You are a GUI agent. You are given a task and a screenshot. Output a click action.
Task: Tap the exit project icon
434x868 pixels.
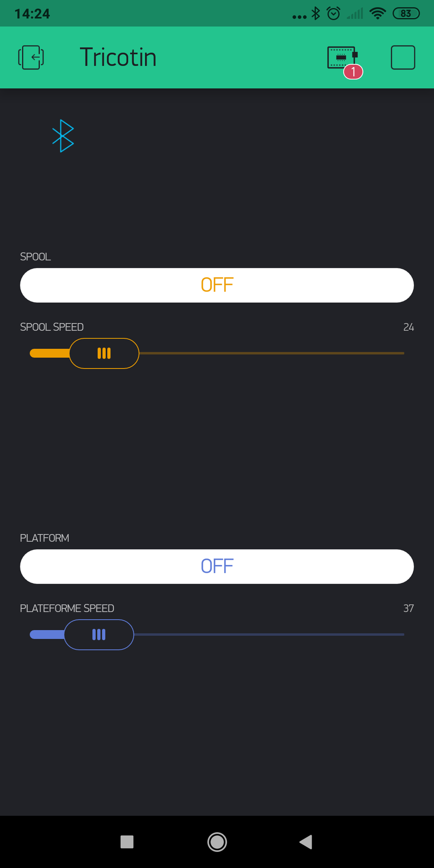(x=31, y=57)
